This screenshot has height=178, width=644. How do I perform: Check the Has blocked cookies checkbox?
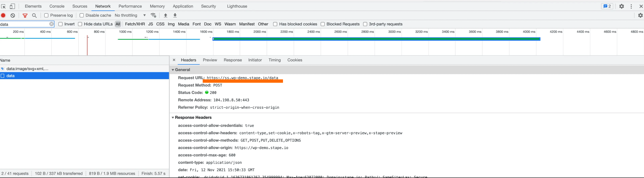(275, 24)
